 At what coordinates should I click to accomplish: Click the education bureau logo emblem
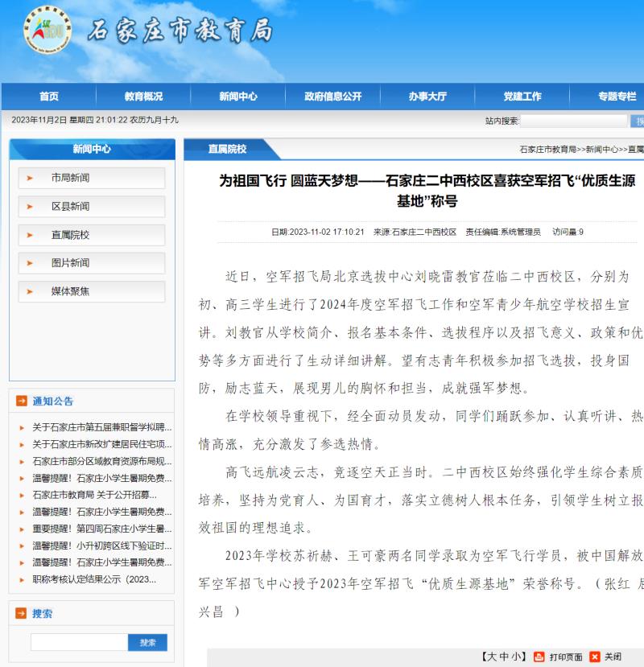47,31
